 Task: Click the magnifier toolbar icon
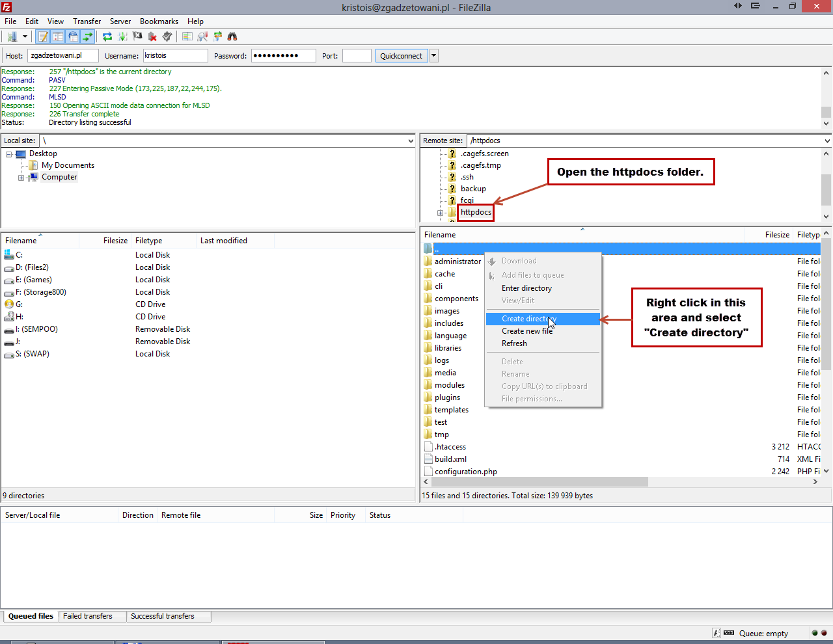click(202, 37)
